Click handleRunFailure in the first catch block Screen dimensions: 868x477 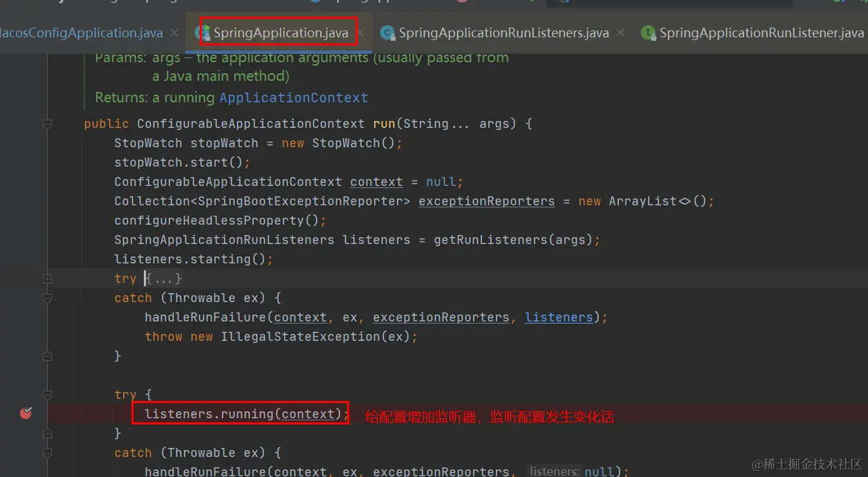coord(205,317)
